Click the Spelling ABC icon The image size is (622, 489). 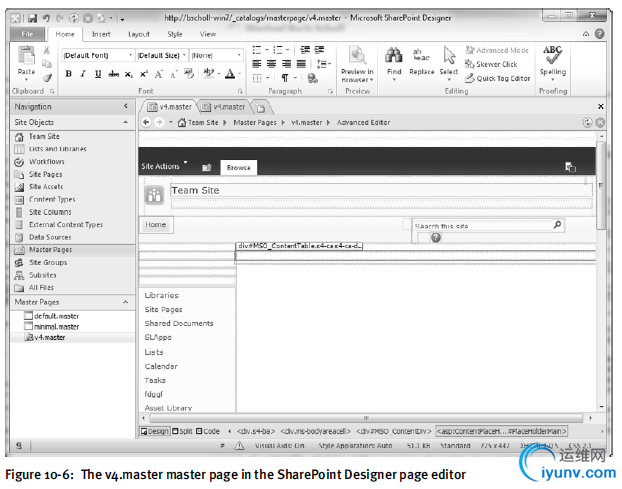pos(553,56)
